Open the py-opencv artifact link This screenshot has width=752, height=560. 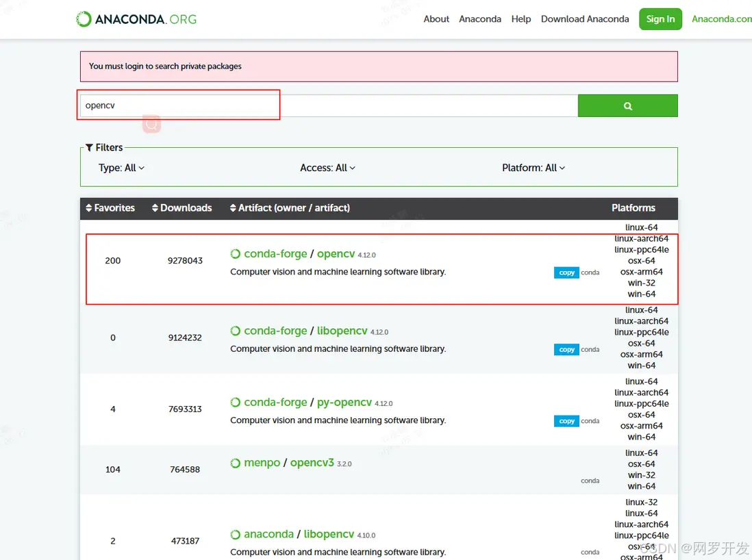(344, 403)
